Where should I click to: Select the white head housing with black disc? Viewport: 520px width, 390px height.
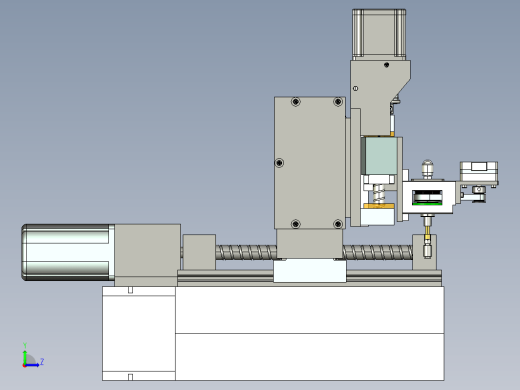point(428,197)
